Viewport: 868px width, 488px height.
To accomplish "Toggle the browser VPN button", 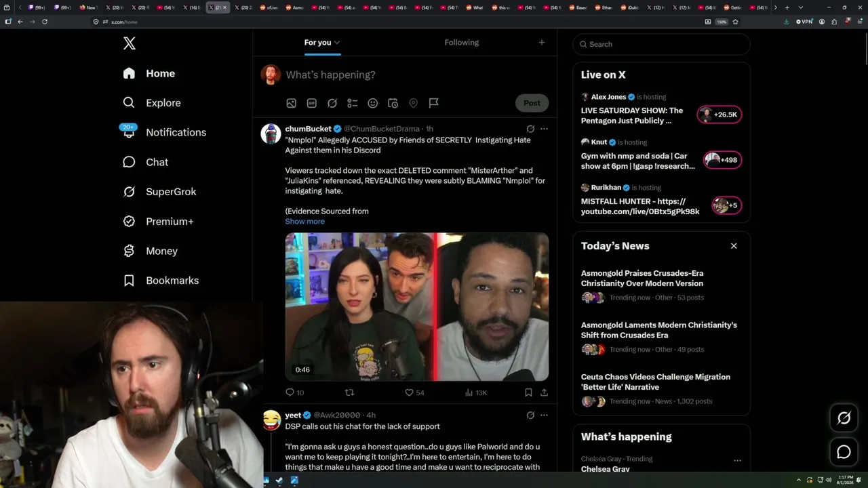I will pyautogui.click(x=804, y=22).
